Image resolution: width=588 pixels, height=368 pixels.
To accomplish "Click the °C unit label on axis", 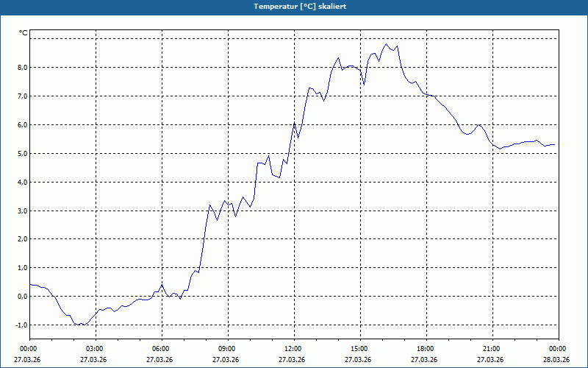I will (x=24, y=33).
